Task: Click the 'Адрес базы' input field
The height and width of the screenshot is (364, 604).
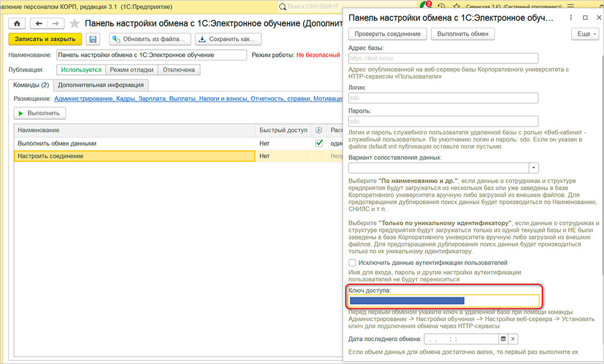Action: (443, 59)
